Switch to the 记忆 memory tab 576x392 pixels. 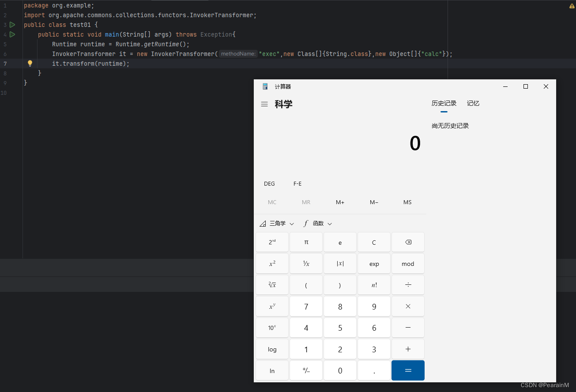473,103
